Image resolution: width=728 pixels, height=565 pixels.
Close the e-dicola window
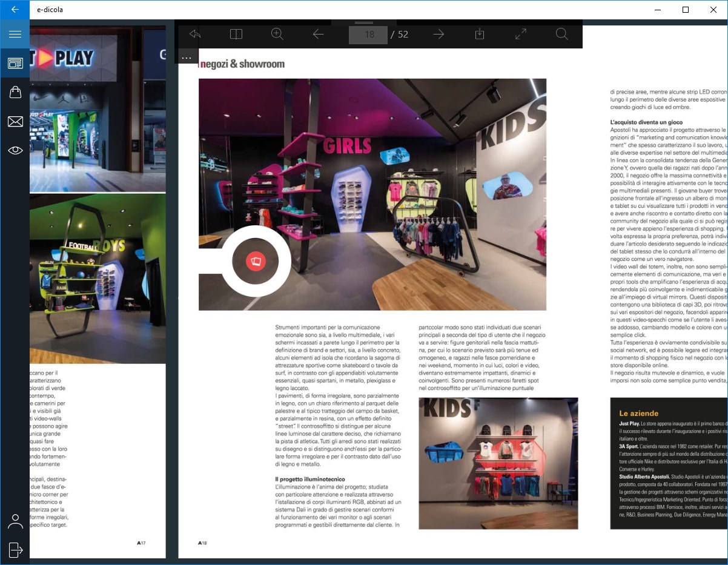click(713, 10)
